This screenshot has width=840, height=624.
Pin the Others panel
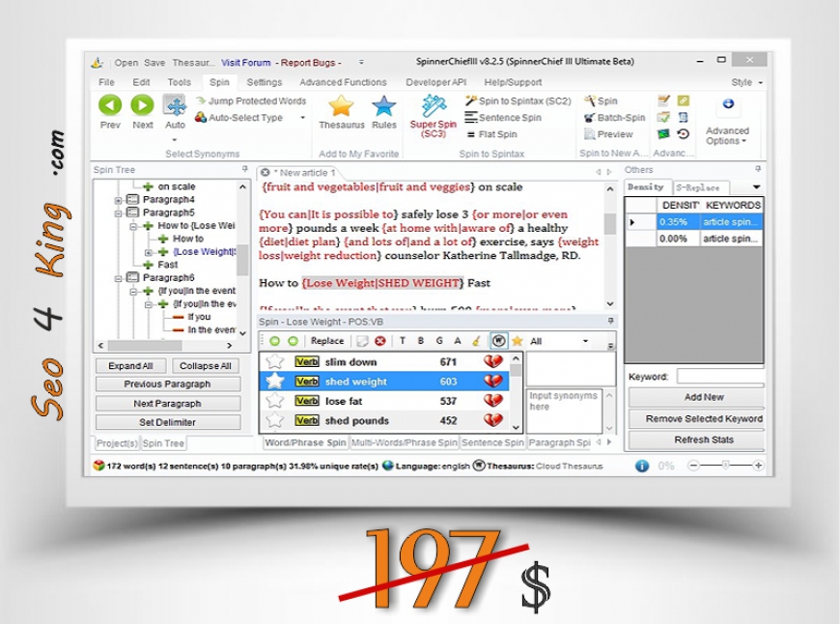pyautogui.click(x=758, y=169)
